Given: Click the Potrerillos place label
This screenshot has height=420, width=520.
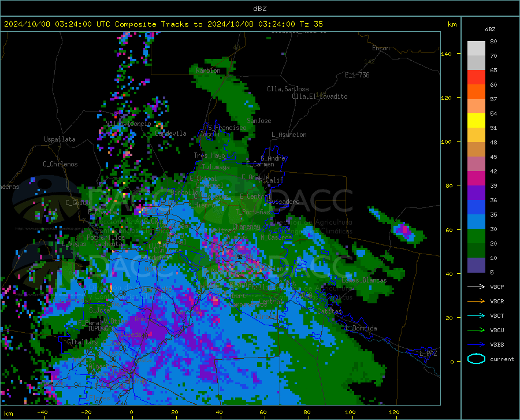Looking at the screenshot, I should [x=106, y=237].
